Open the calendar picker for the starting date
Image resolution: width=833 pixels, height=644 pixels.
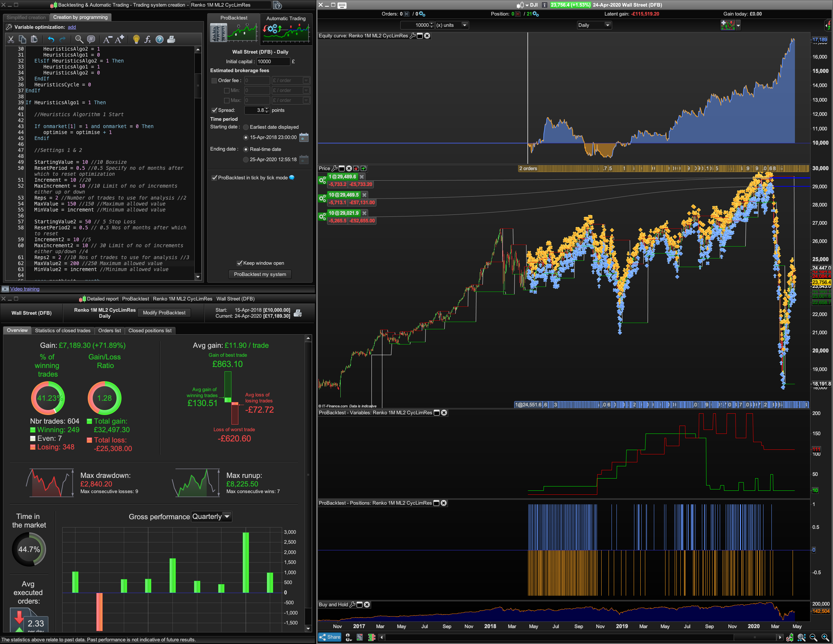(x=304, y=137)
